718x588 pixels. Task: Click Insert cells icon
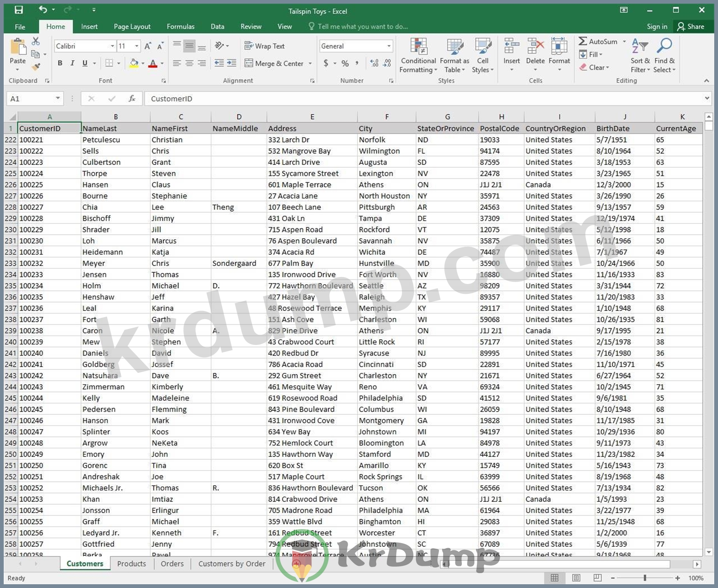click(511, 46)
